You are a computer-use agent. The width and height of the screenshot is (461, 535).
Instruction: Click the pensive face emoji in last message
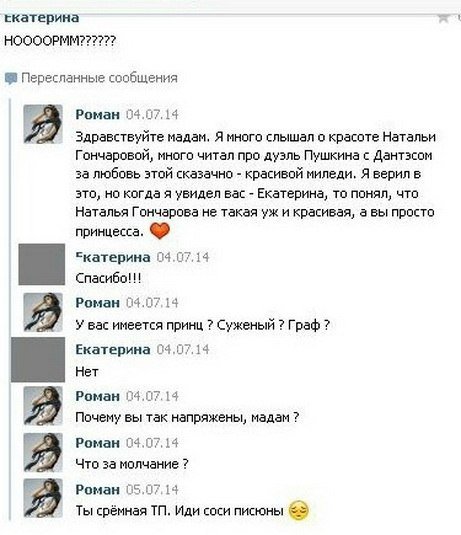(x=299, y=511)
